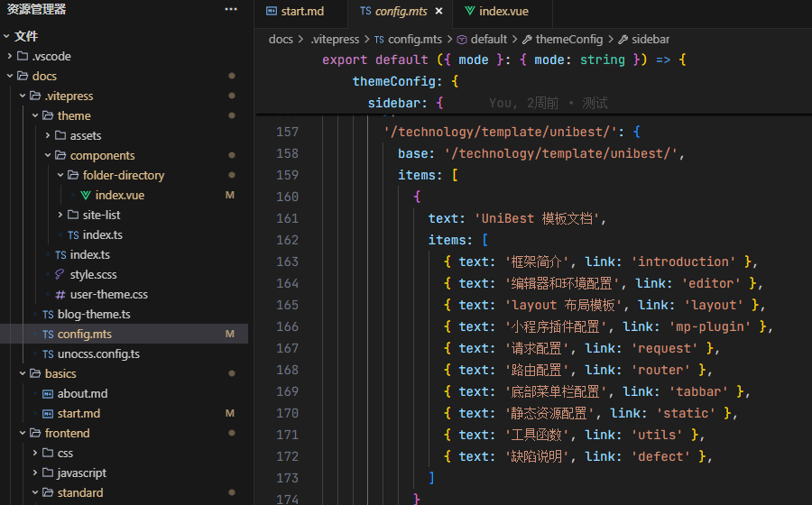Screen dimensions: 812x505
Task: Click the folder icon next to assets
Action: click(x=60, y=135)
